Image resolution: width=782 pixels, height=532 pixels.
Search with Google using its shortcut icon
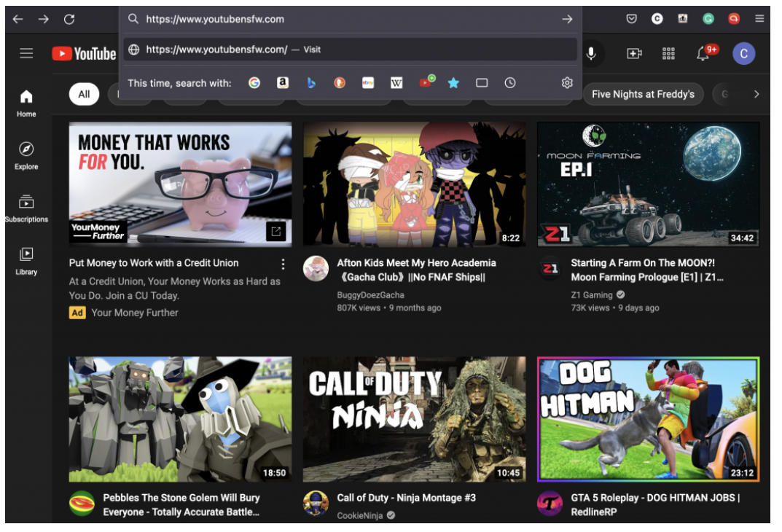253,83
